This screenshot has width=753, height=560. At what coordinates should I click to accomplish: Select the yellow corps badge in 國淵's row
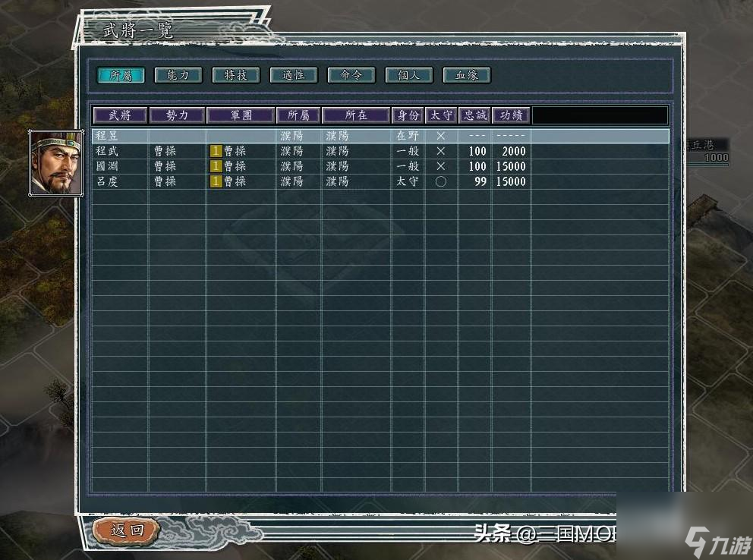point(216,166)
